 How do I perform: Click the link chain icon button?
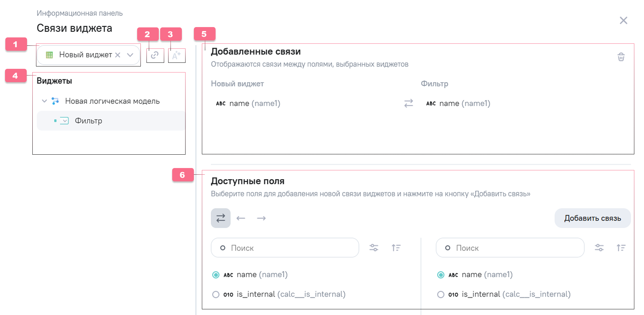[x=155, y=55]
